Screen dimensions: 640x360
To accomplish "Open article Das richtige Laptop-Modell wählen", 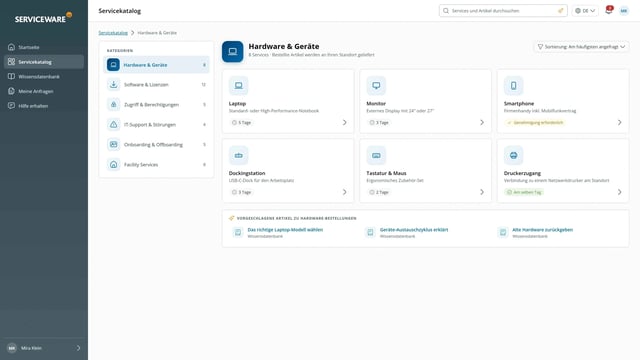I will pos(285,230).
